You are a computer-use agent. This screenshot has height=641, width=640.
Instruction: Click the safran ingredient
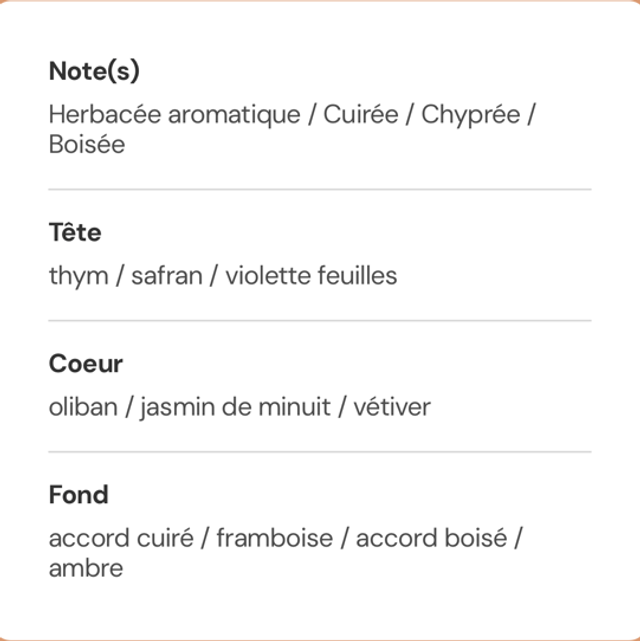click(x=165, y=276)
